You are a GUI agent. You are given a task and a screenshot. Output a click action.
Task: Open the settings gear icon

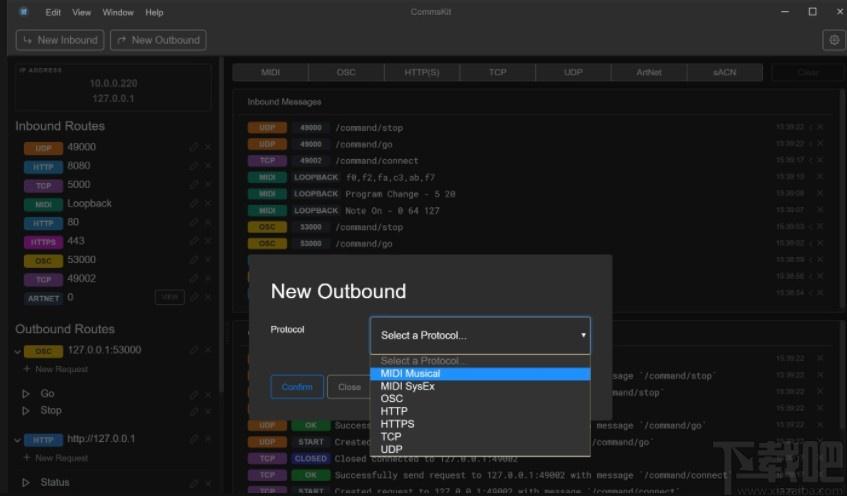833,40
